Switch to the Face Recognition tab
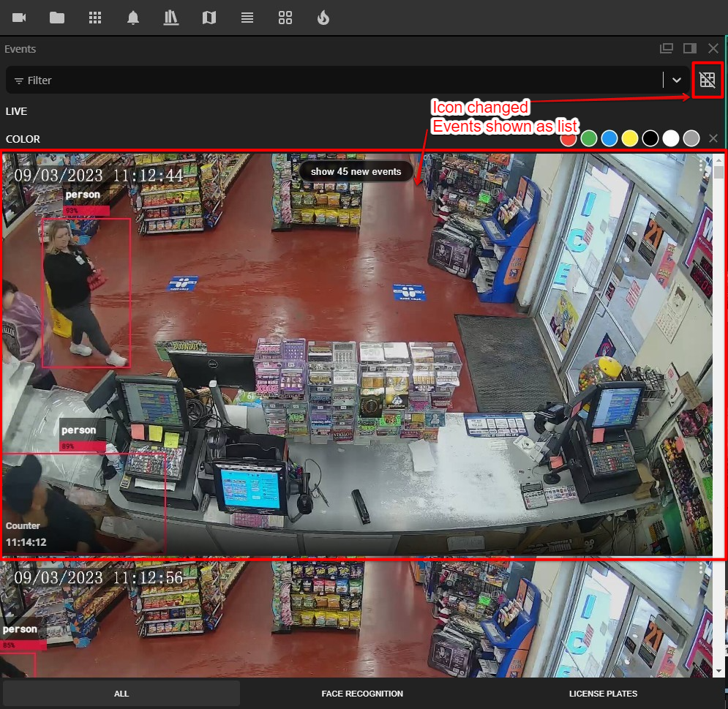The image size is (728, 709). coord(362,694)
